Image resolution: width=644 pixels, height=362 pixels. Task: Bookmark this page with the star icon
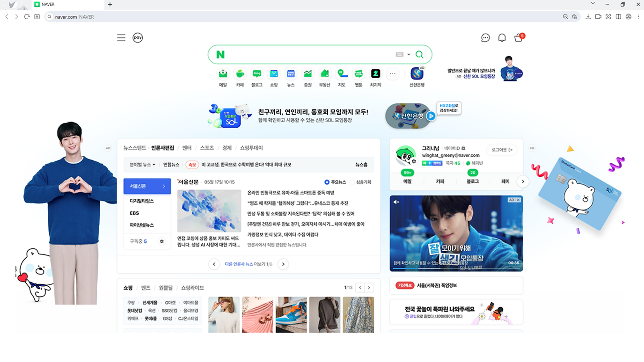click(575, 16)
